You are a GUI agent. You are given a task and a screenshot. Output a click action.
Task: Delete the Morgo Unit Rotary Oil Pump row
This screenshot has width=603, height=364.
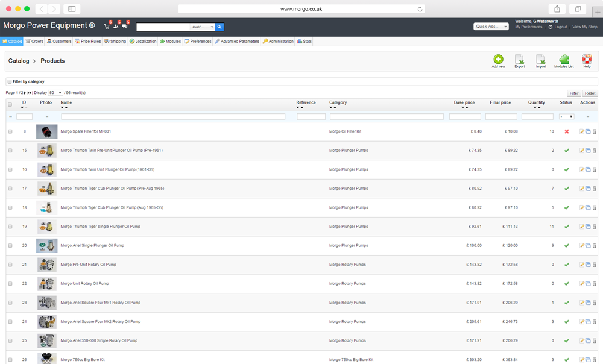594,284
